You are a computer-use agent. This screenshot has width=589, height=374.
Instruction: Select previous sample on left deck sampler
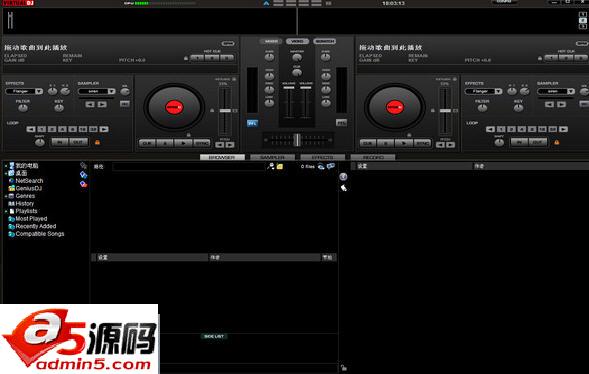(x=90, y=104)
